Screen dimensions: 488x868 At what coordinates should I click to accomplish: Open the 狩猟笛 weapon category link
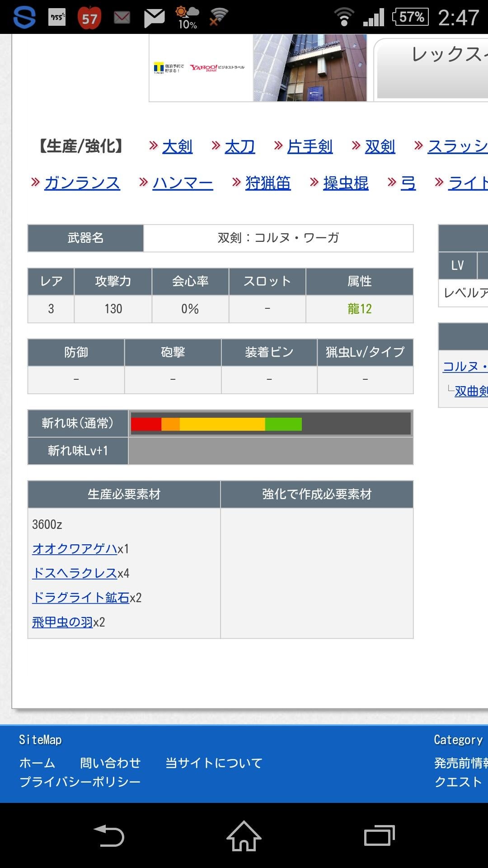point(268,183)
